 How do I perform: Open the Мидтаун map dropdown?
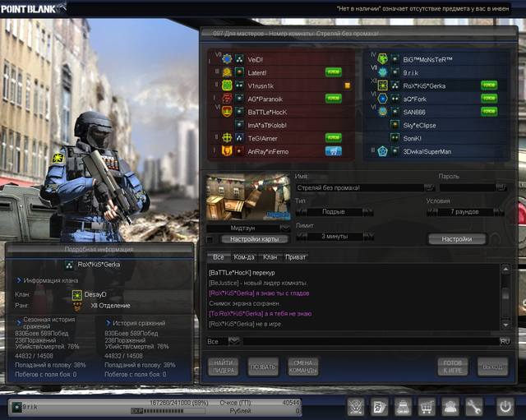pos(285,228)
